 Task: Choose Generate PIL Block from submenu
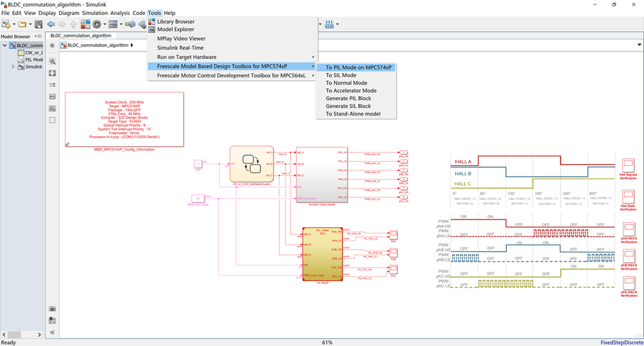point(356,98)
